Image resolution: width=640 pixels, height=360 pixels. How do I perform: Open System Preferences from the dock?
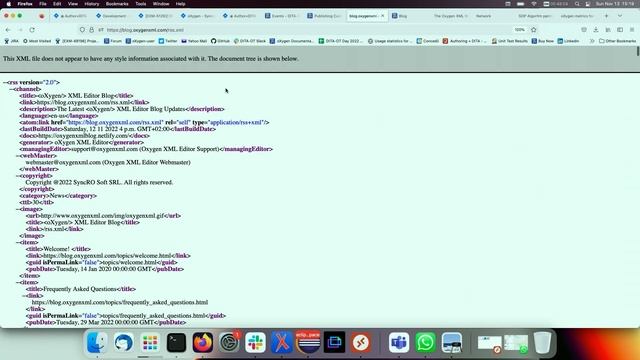(x=229, y=342)
